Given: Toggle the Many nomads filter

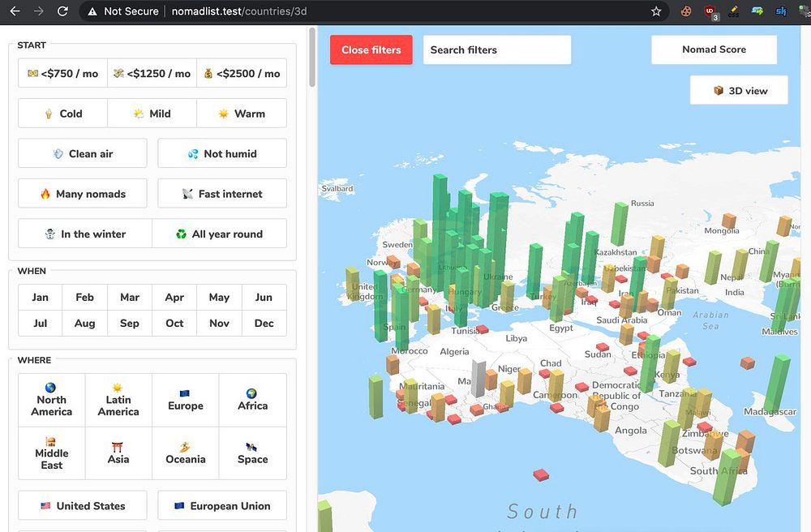Looking at the screenshot, I should point(82,194).
